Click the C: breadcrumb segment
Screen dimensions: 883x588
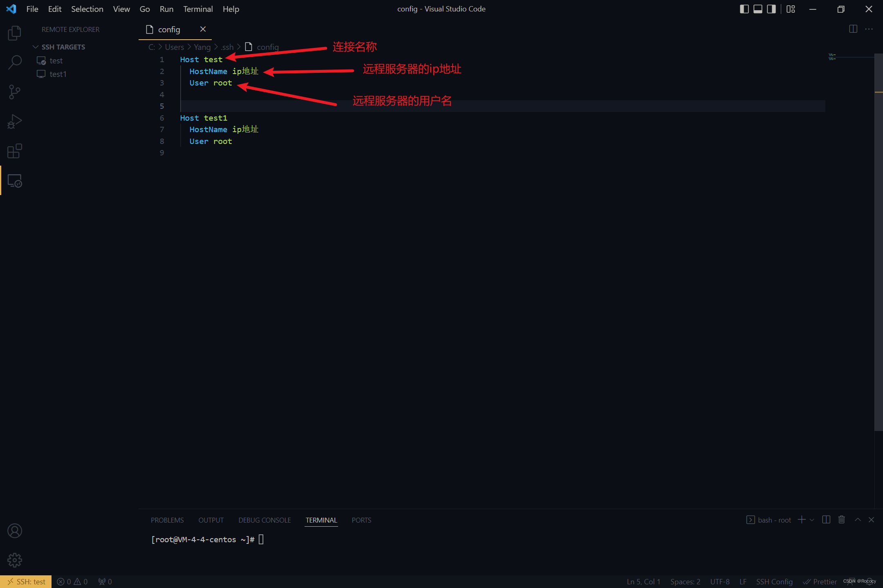pos(152,47)
